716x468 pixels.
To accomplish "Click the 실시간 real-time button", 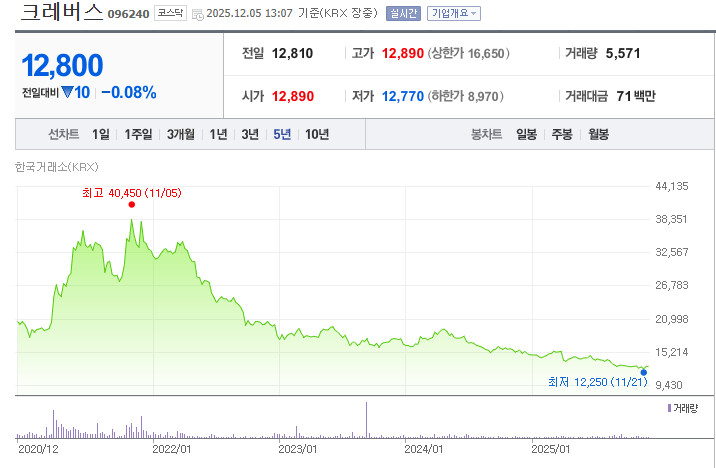I will 403,14.
